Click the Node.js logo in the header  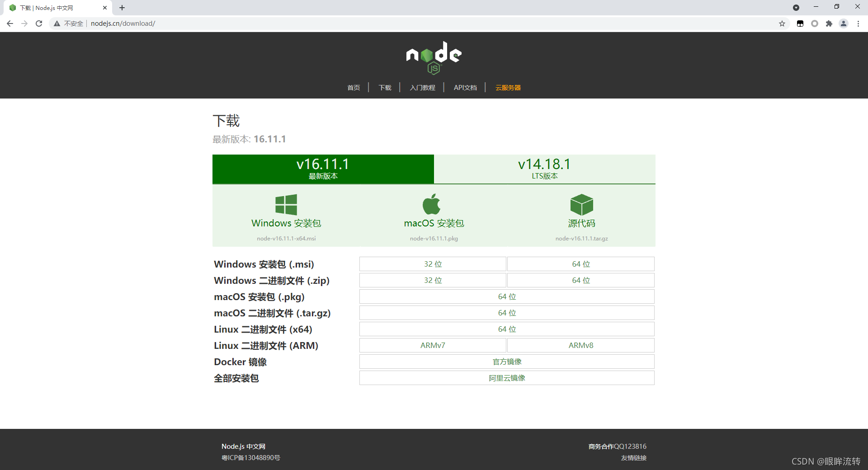click(x=434, y=58)
